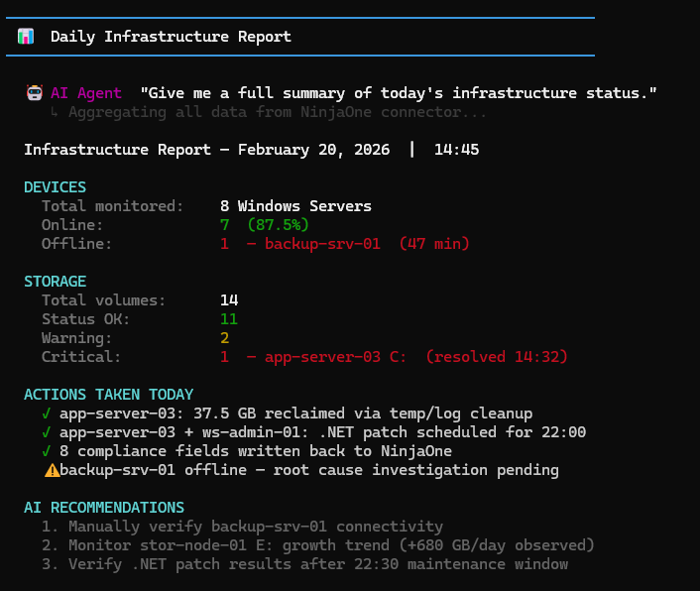Click recommendation 'Verify .NET patch results after 22:30'
The height and width of the screenshot is (591, 700).
pyautogui.click(x=318, y=564)
